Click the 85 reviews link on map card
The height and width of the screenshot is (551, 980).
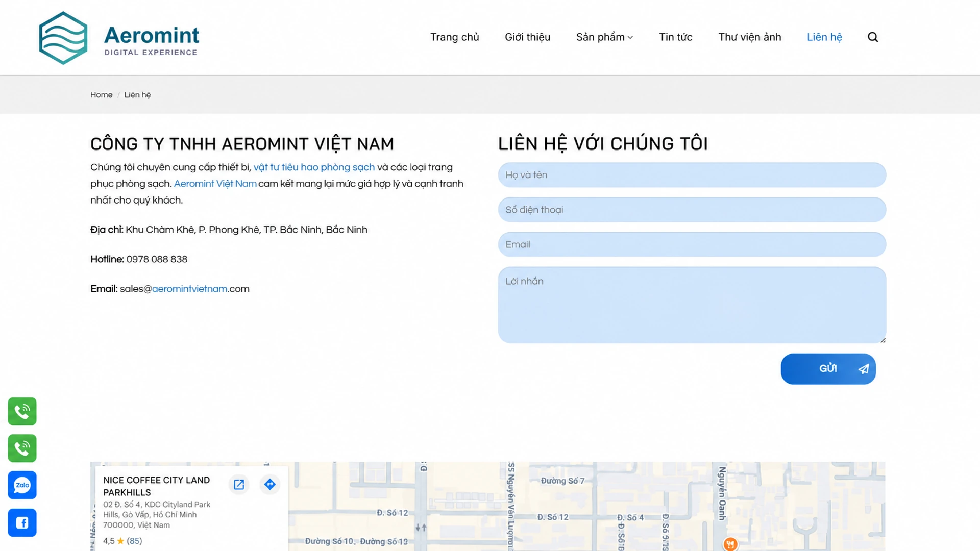coord(134,541)
